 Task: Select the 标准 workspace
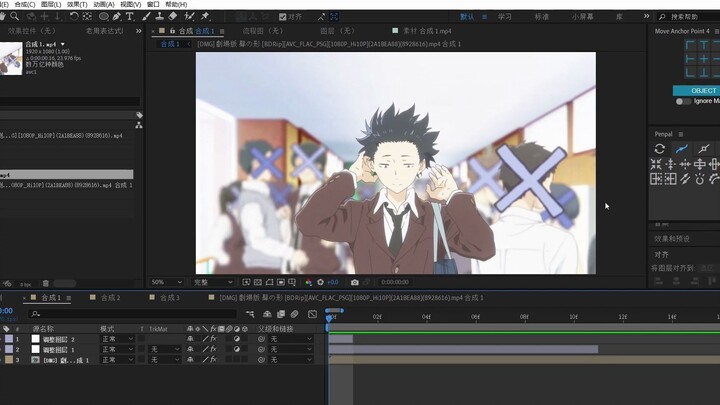[x=542, y=17]
